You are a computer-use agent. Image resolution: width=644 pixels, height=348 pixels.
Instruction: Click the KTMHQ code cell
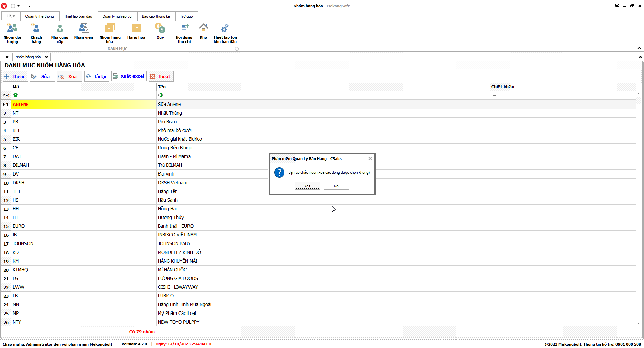[84, 270]
